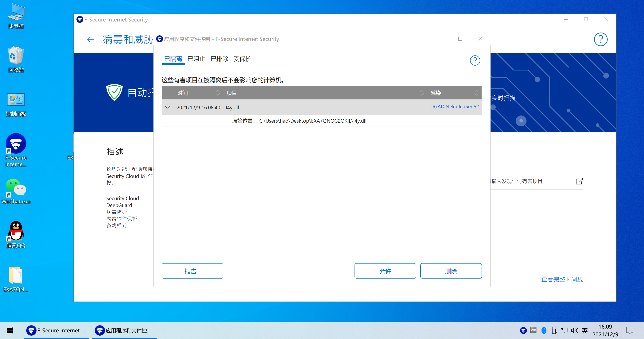Select the l4y.dll file name cell
The image size is (644, 339).
pyautogui.click(x=232, y=107)
